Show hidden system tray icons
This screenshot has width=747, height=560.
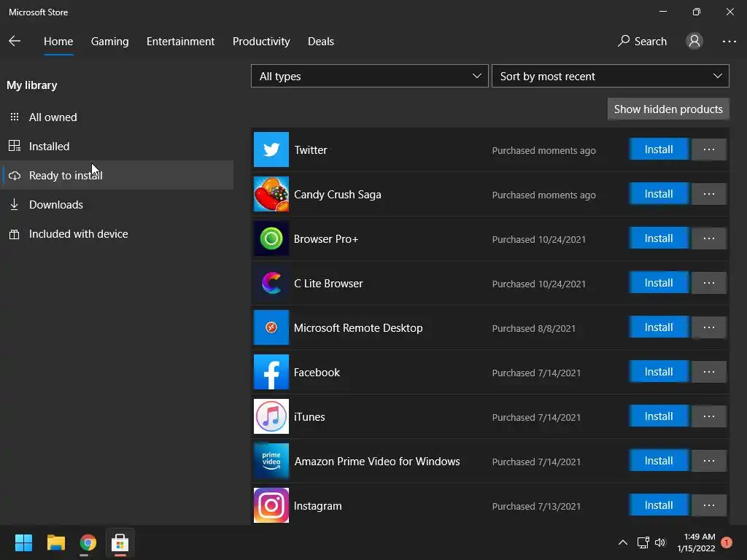(x=622, y=542)
